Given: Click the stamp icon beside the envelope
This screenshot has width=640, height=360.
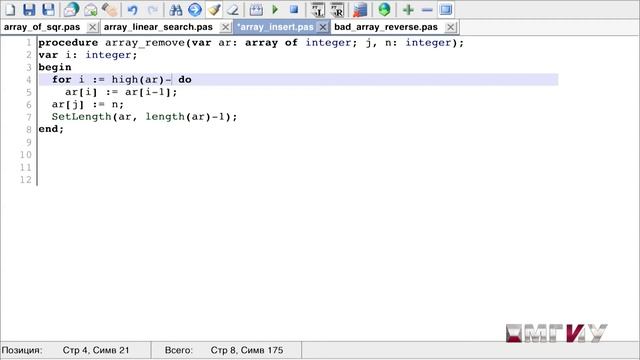Looking at the screenshot, I should [109, 9].
